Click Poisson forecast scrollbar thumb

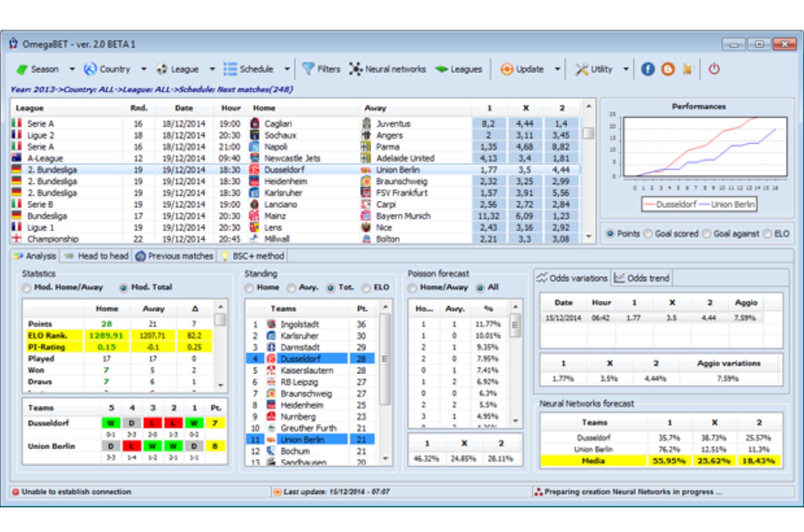pyautogui.click(x=515, y=325)
